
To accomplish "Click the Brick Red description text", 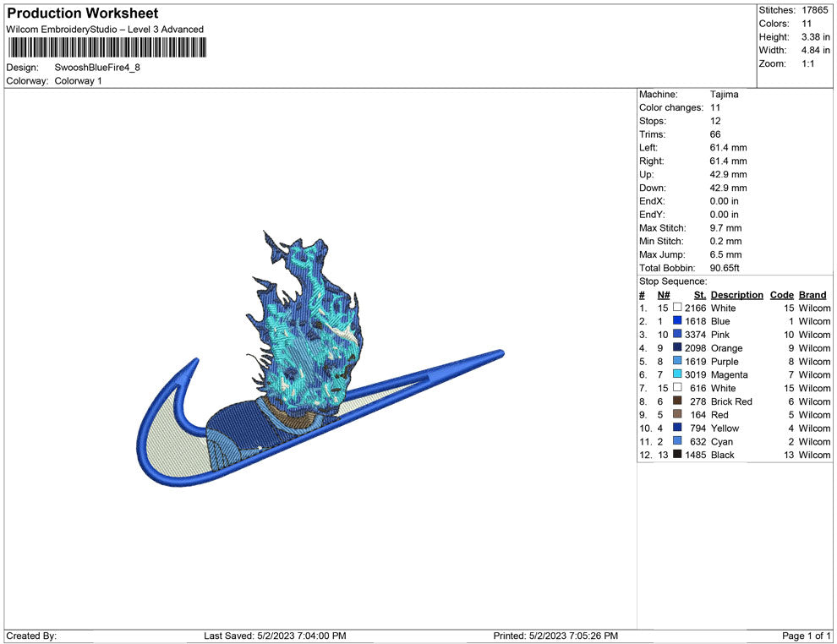I will click(731, 401).
